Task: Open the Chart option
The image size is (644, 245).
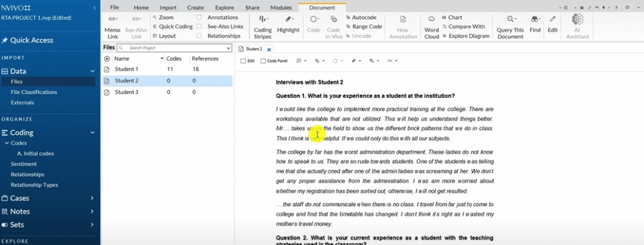Action: (452, 18)
